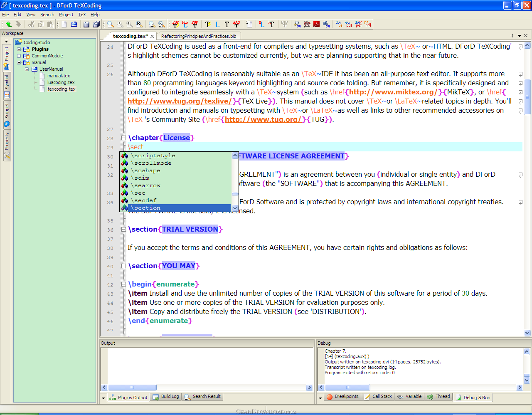
Task: Open the Call Stack debug tab
Action: (378, 397)
